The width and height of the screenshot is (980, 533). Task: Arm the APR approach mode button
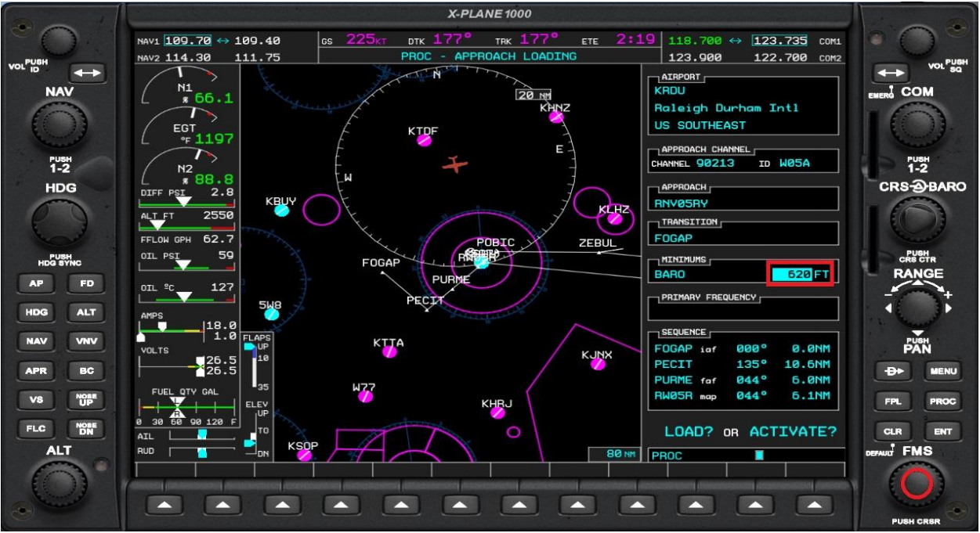tap(36, 371)
